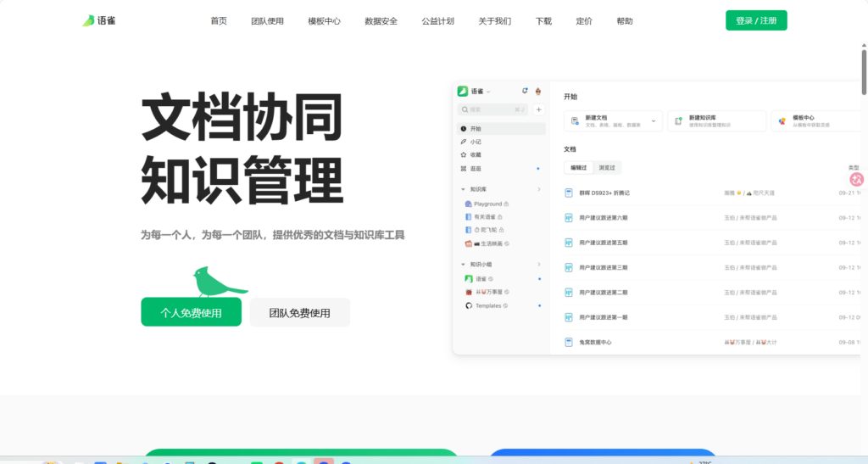Collapse the 知识小组 section triangle

[464, 265]
